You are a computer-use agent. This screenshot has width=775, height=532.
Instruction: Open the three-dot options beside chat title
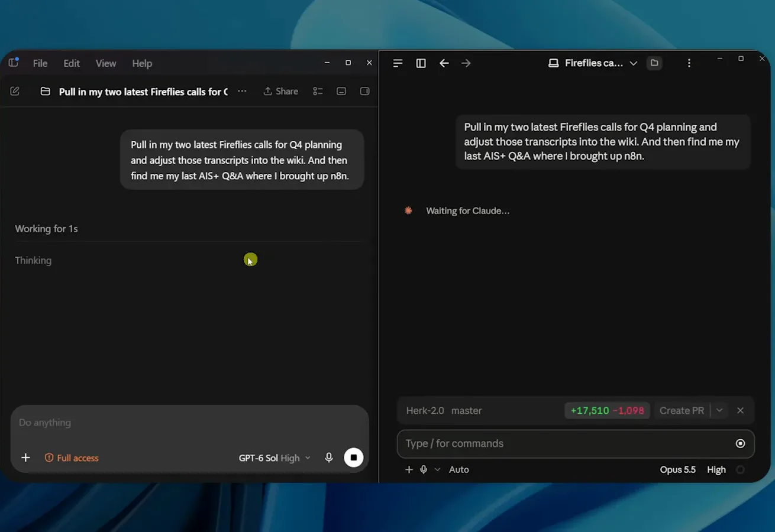click(242, 91)
